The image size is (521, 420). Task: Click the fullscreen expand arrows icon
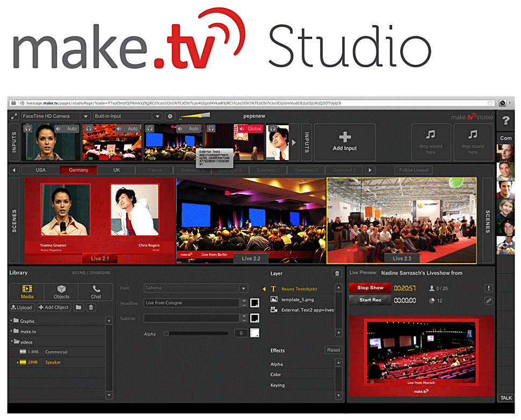[14, 116]
